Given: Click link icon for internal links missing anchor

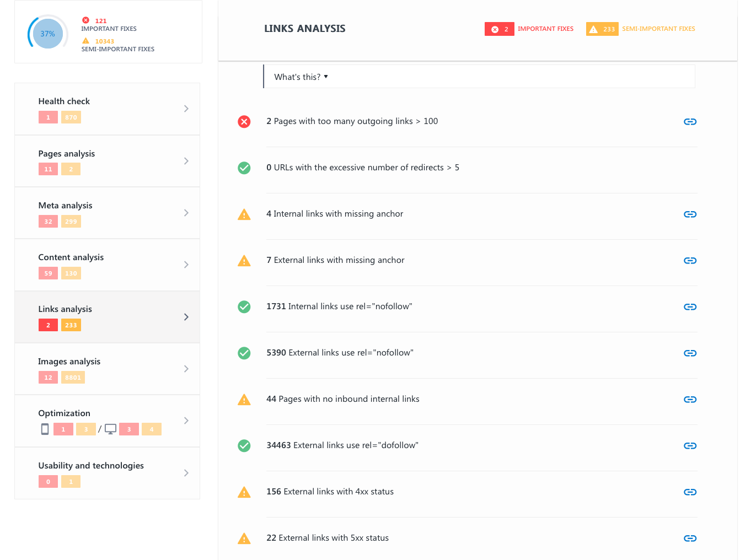Looking at the screenshot, I should pos(690,214).
